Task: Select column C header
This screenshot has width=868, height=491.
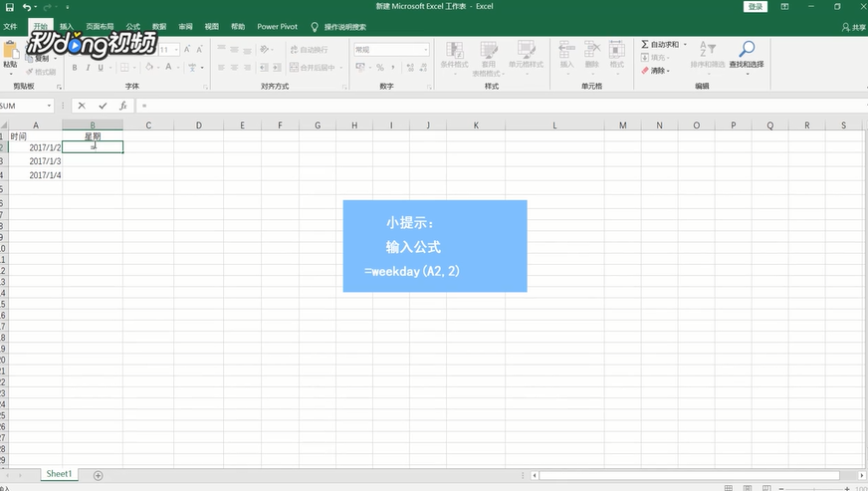Action: (148, 125)
